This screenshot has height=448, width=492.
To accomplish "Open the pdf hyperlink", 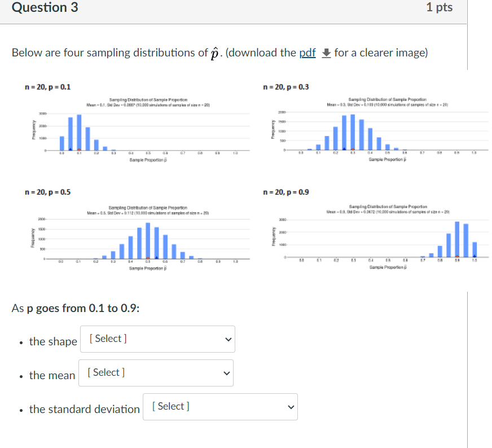I will coord(307,52).
